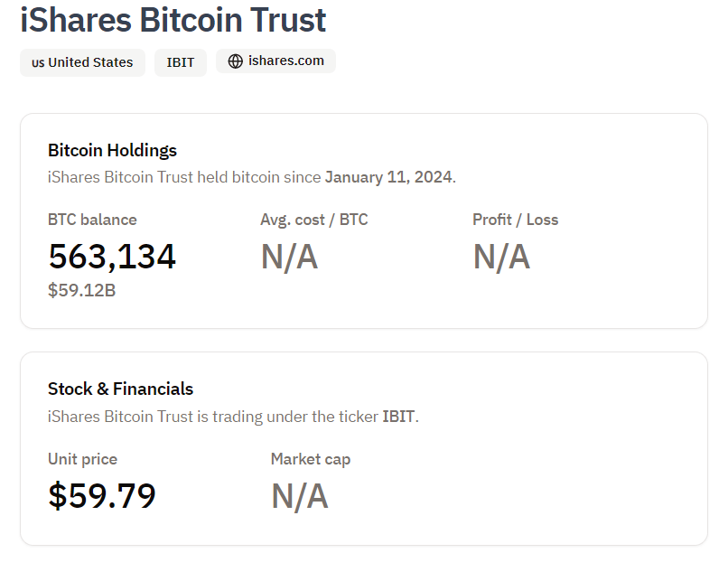728x572 pixels.
Task: Click the Bitcoin Holdings section heading
Action: (112, 151)
